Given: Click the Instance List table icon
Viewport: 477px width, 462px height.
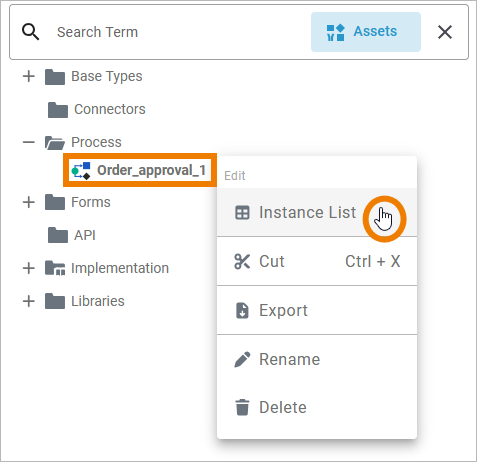Looking at the screenshot, I should [242, 213].
